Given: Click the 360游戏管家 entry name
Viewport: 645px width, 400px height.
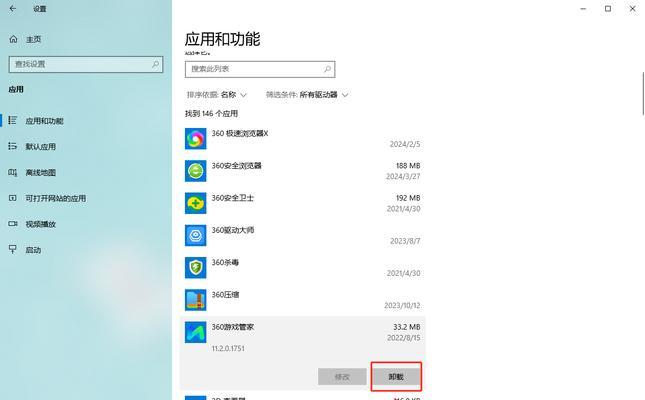Looking at the screenshot, I should point(232,327).
